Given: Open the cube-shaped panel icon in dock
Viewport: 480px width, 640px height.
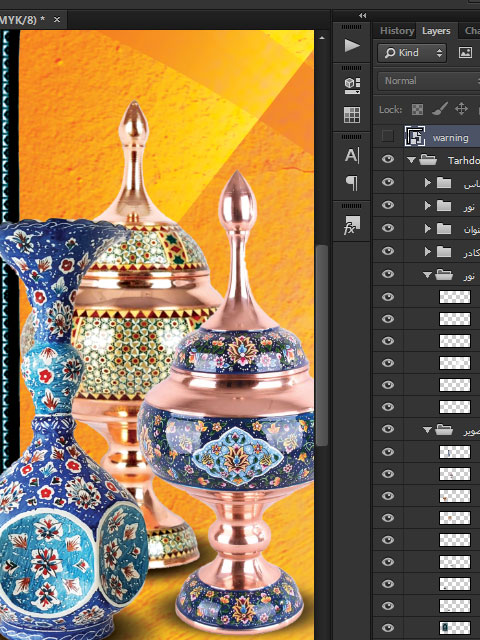Looking at the screenshot, I should pos(352,85).
